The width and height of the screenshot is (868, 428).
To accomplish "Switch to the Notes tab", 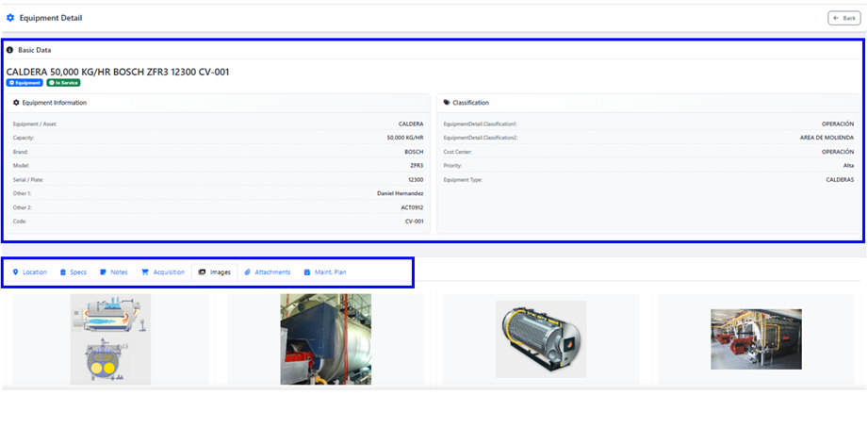I will click(113, 272).
